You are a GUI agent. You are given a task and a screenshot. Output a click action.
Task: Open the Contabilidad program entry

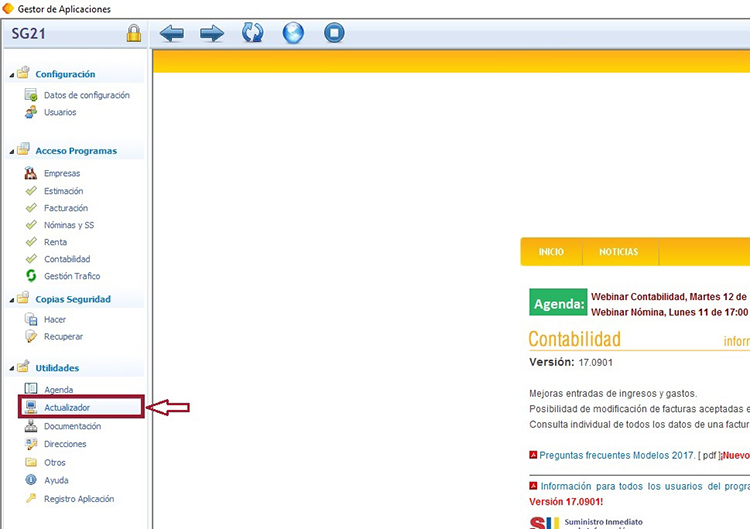point(67,259)
